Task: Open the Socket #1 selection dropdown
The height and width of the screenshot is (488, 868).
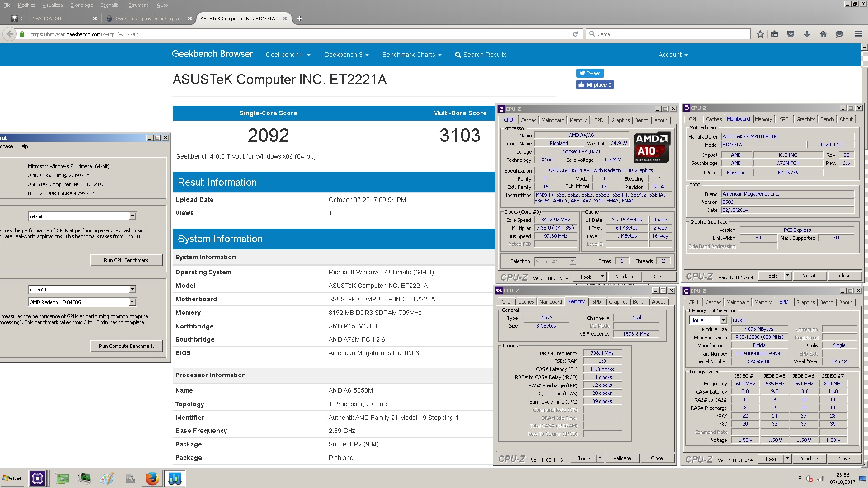Action: (555, 261)
